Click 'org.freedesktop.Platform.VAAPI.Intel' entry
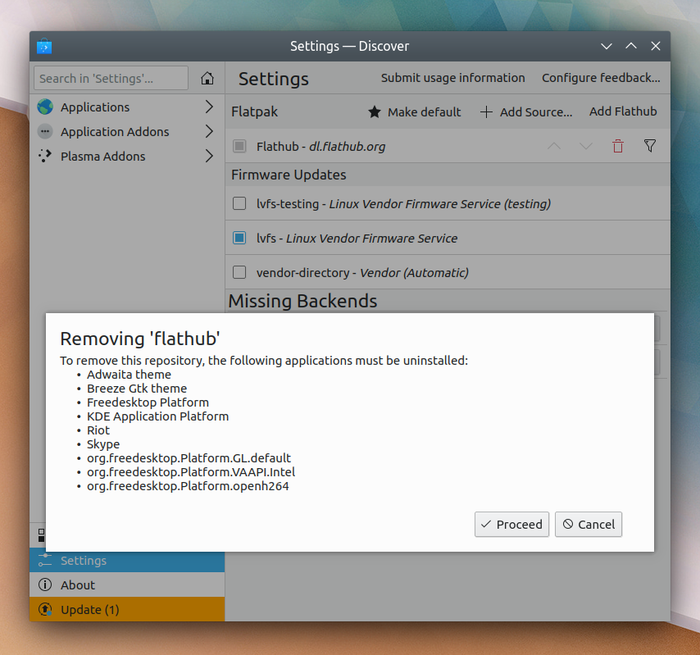The height and width of the screenshot is (655, 700). [191, 472]
